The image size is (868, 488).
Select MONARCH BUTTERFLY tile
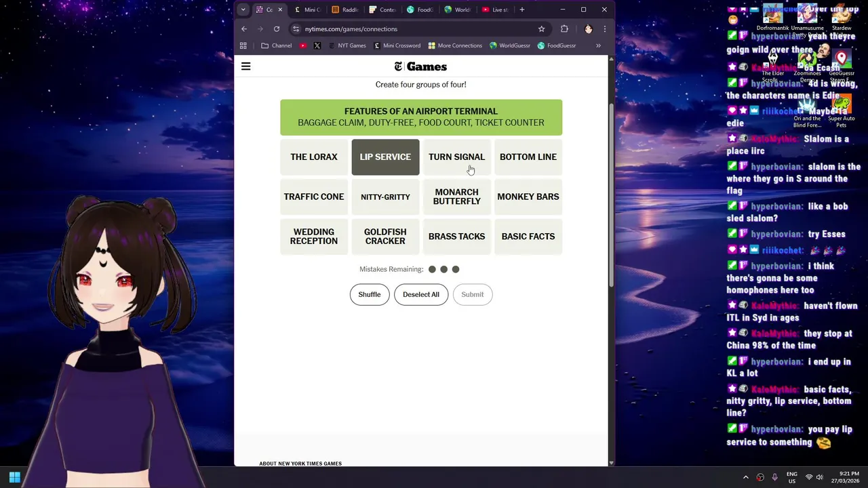[456, 197]
